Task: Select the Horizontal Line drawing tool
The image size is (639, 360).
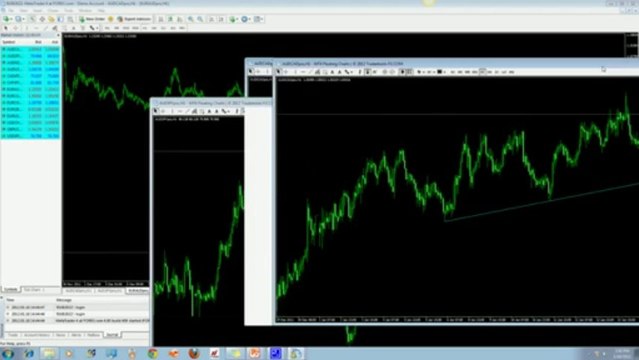Action: point(36,28)
